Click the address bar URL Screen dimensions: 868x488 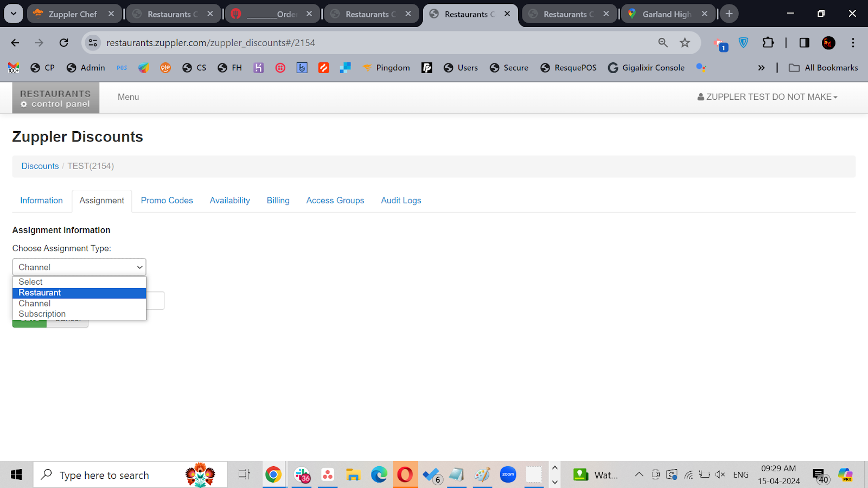tap(210, 43)
